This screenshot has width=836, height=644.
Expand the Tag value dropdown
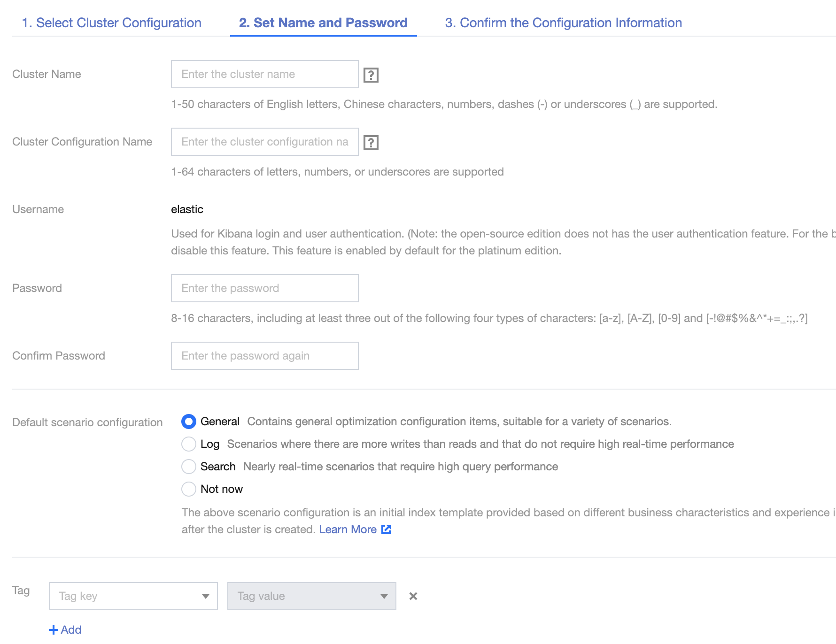pyautogui.click(x=311, y=596)
